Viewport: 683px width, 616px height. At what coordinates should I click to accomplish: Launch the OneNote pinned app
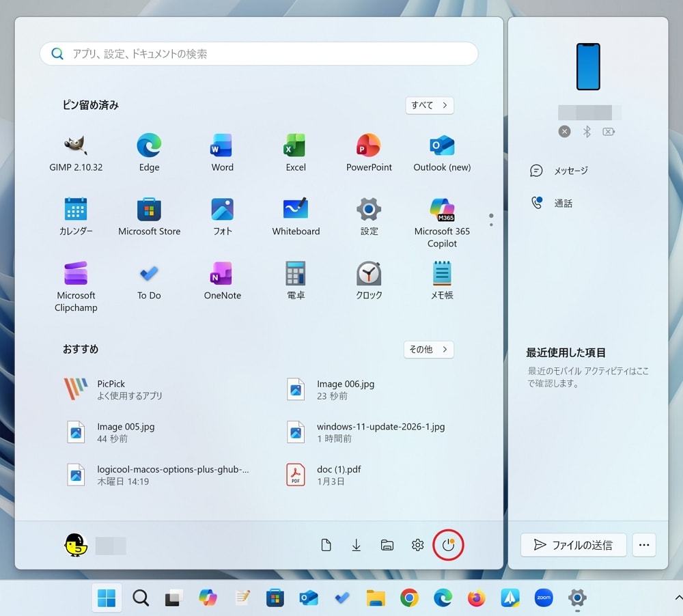pyautogui.click(x=222, y=281)
